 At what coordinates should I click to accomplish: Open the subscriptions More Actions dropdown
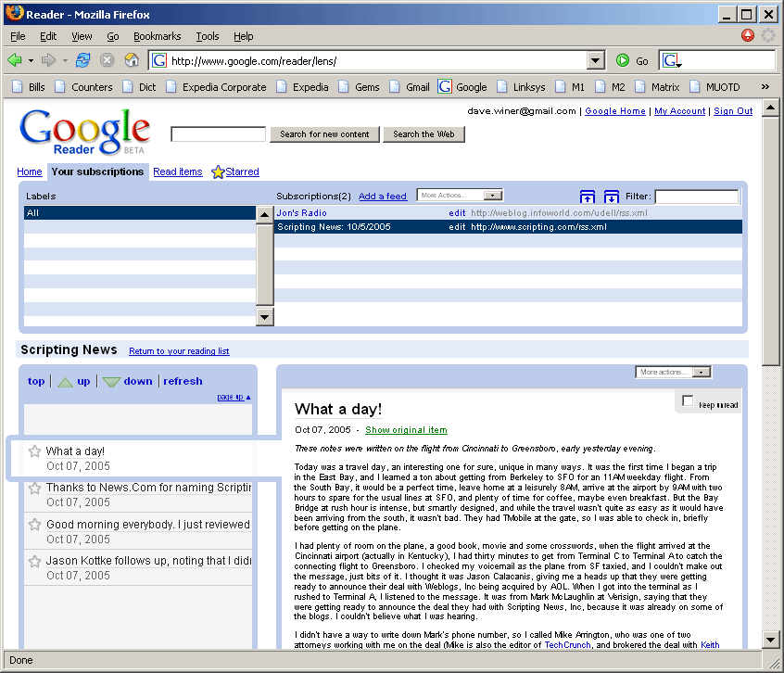(459, 196)
